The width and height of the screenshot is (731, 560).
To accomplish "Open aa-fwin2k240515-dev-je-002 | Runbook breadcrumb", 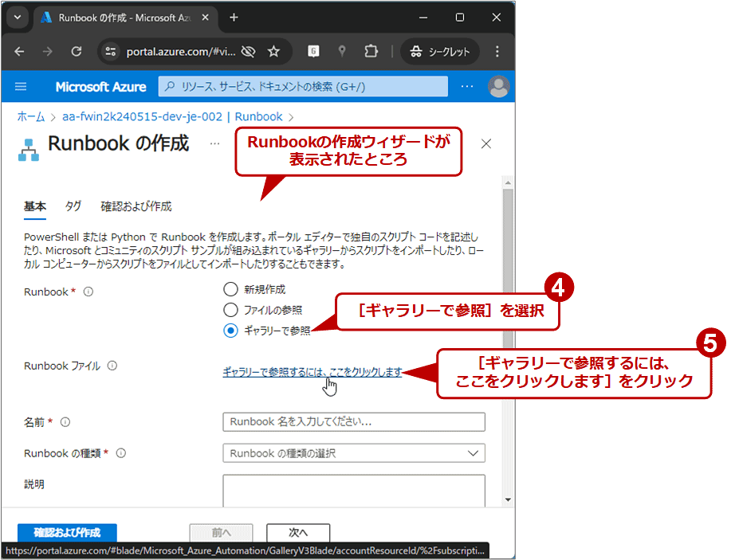I will coord(172,116).
